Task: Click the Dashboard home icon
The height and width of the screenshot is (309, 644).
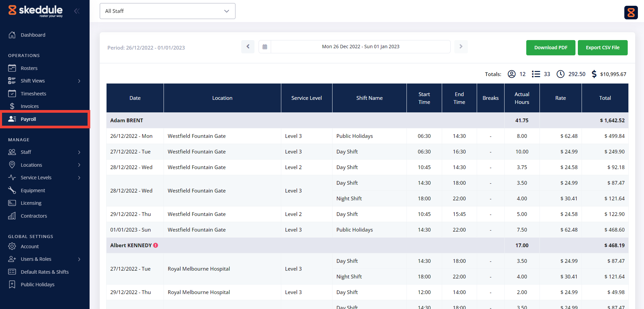Action: pos(12,35)
